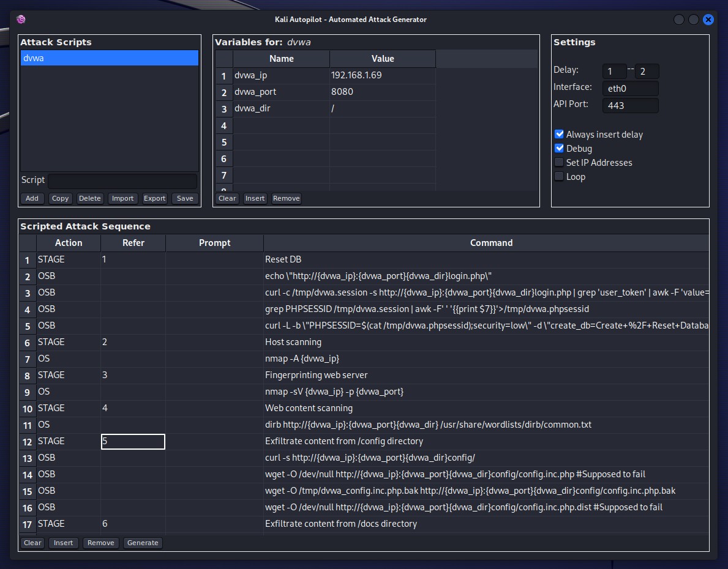Click the Export button

(155, 198)
